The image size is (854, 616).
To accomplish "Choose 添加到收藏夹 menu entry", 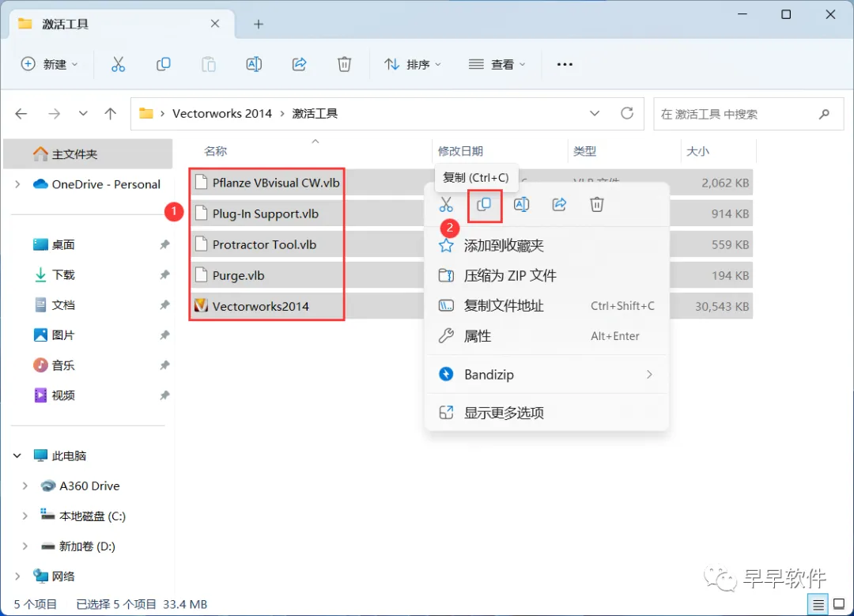I will click(547, 246).
